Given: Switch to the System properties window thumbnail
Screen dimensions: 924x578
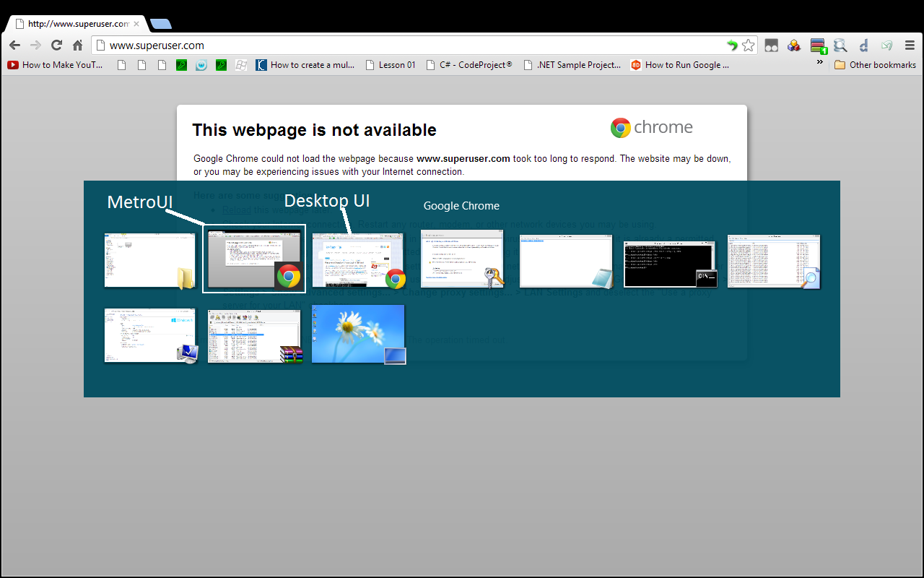Looking at the screenshot, I should 150,335.
